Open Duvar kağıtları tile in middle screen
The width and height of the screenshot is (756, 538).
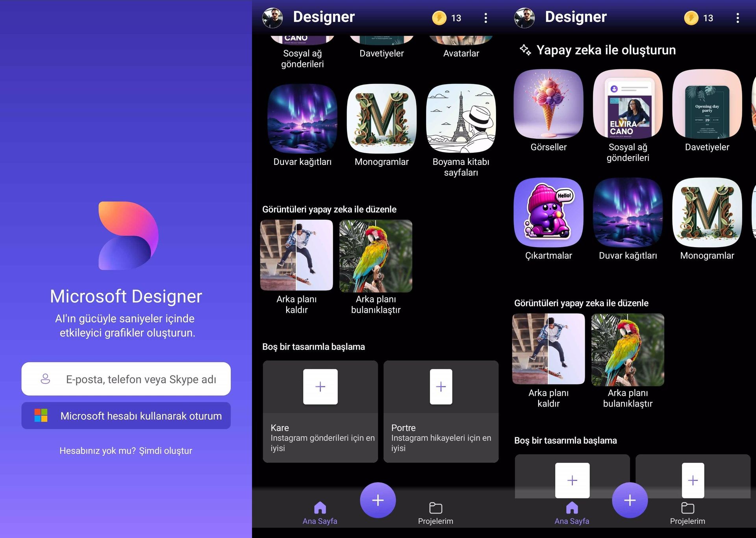point(302,118)
